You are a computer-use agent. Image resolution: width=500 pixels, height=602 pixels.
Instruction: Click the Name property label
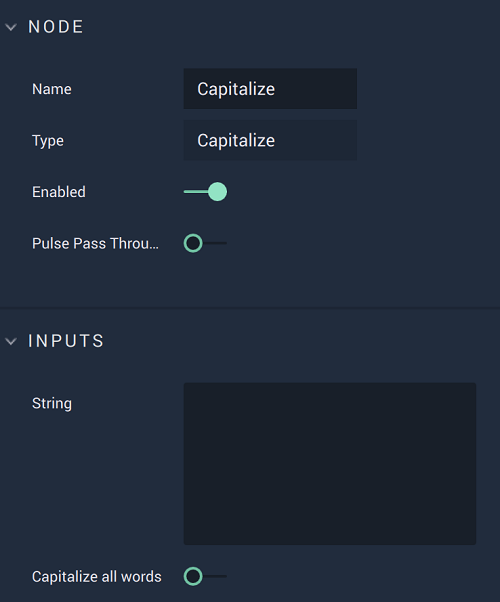tap(52, 89)
